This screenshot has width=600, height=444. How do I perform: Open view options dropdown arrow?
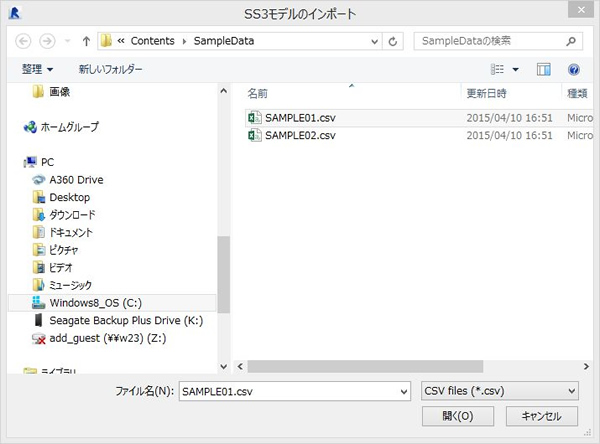pos(515,70)
